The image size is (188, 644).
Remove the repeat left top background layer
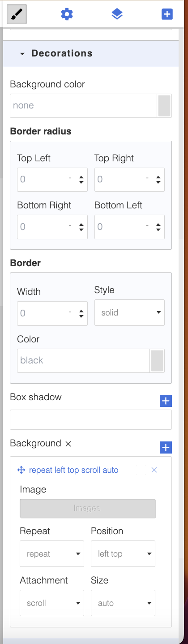[x=154, y=470]
